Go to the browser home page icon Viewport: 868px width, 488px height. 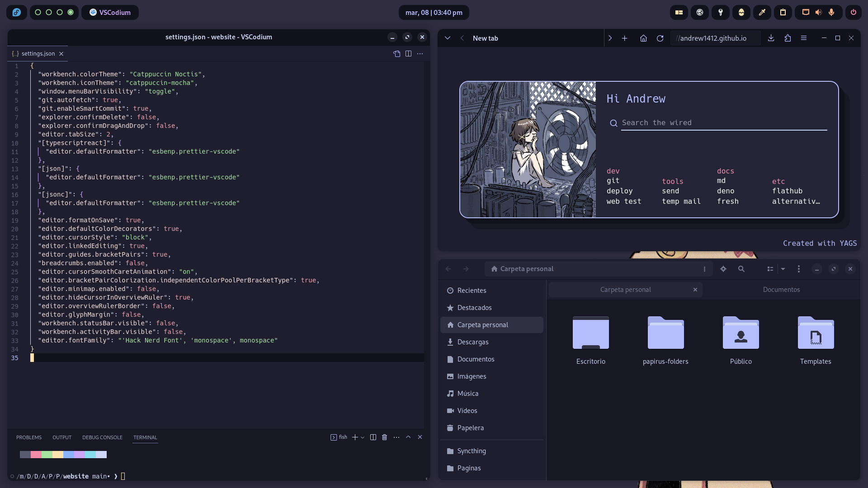pyautogui.click(x=643, y=38)
